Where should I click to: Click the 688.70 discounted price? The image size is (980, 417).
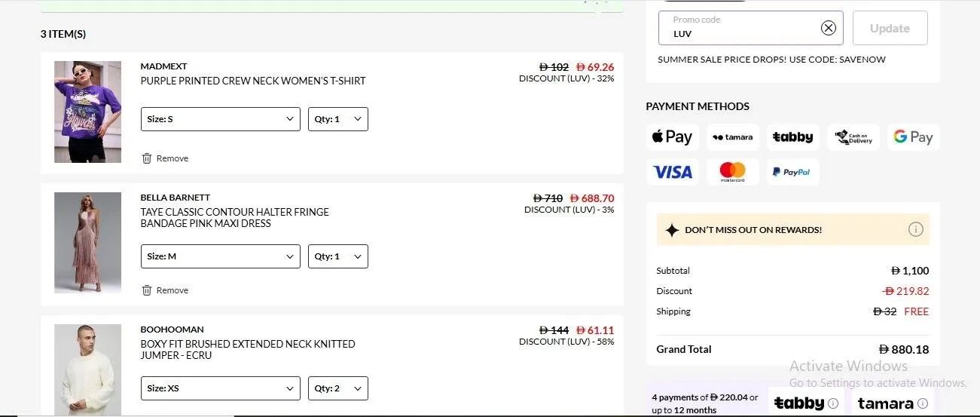click(x=592, y=198)
